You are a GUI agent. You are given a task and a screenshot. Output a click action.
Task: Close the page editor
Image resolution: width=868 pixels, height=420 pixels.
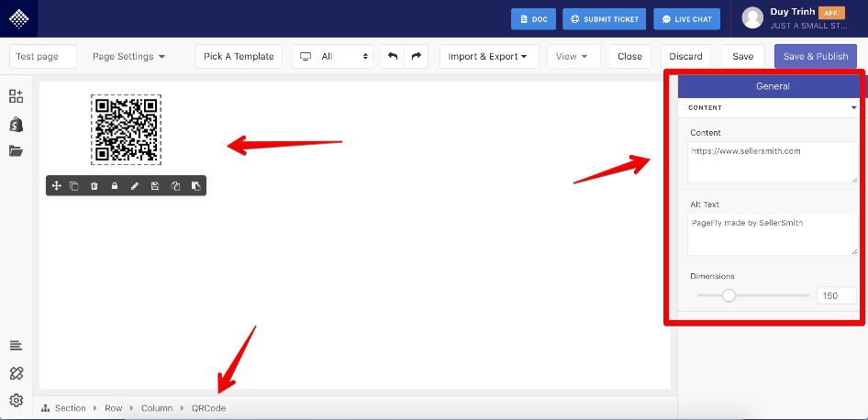point(630,57)
